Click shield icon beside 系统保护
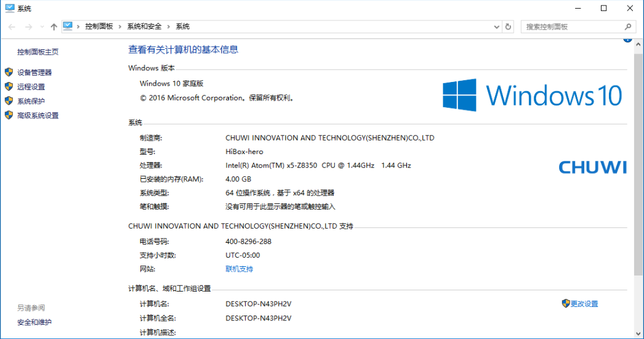 coord(9,101)
